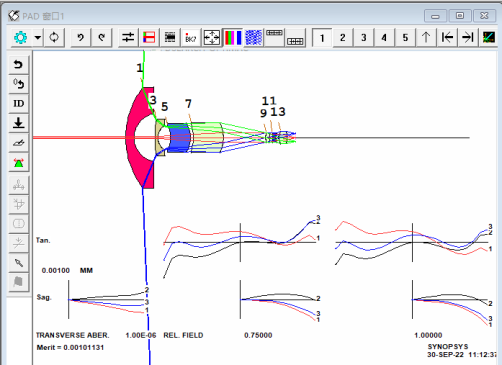The width and height of the screenshot is (502, 365).
Task: Click the colorful image icon at toolbar end
Action: 488,37
